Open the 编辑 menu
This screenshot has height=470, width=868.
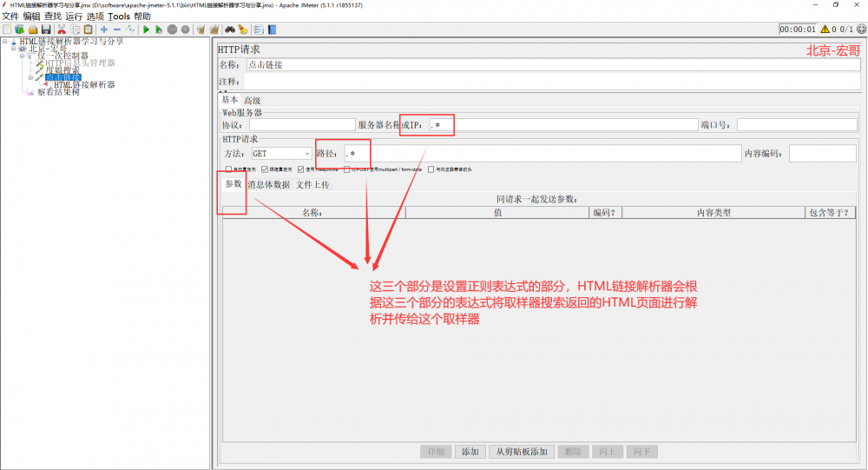pos(31,17)
